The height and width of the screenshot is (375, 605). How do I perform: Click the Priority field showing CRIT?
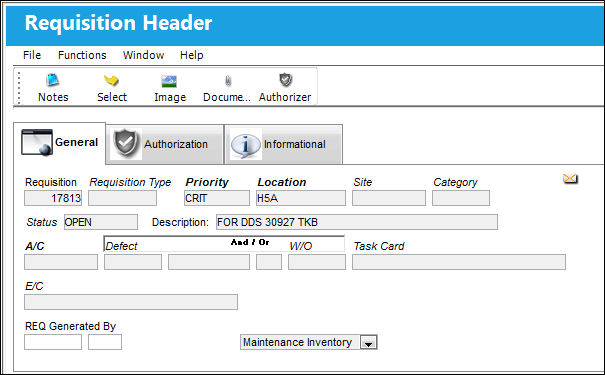coord(217,198)
